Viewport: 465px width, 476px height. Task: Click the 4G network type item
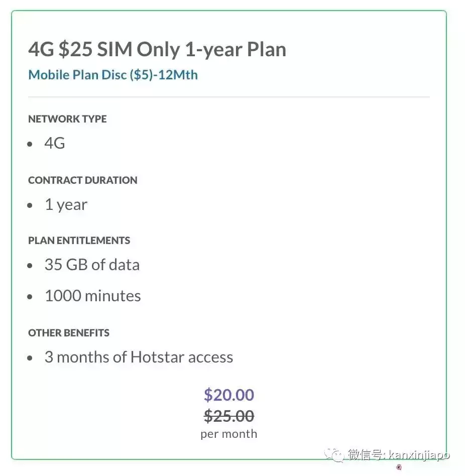click(x=55, y=143)
